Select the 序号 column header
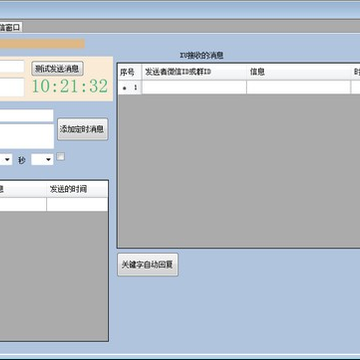360x360 pixels. coord(130,72)
